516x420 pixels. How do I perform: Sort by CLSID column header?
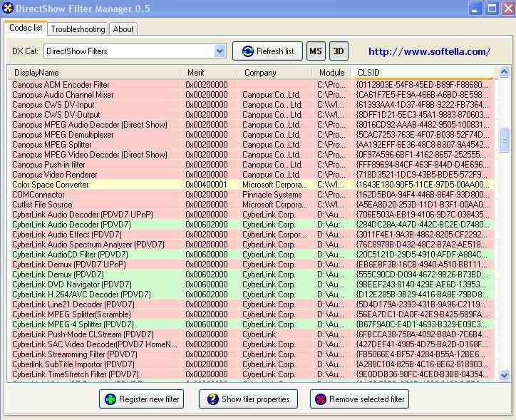pos(423,73)
